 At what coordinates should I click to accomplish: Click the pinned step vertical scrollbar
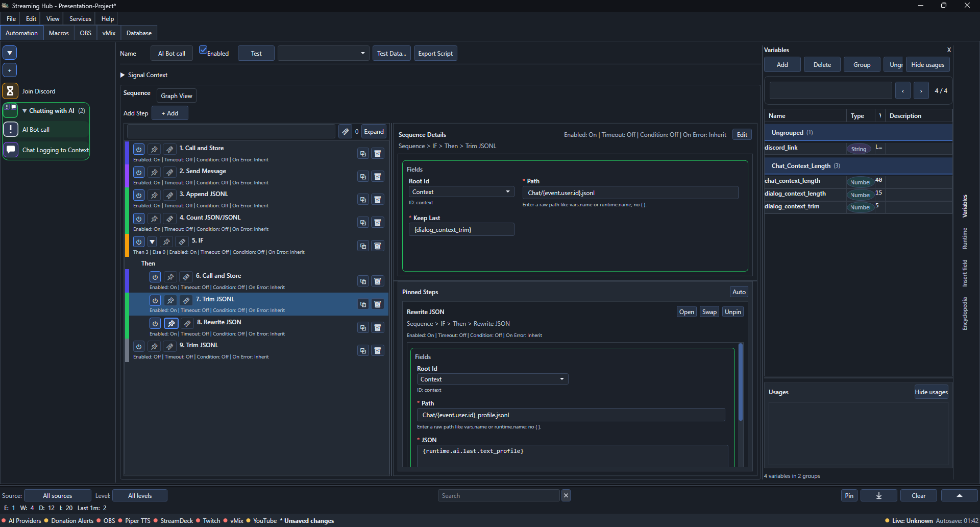[x=741, y=383]
